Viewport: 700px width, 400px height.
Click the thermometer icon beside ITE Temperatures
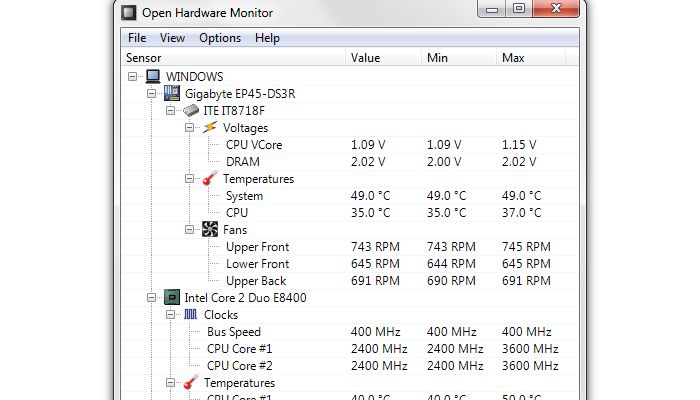pyautogui.click(x=210, y=179)
